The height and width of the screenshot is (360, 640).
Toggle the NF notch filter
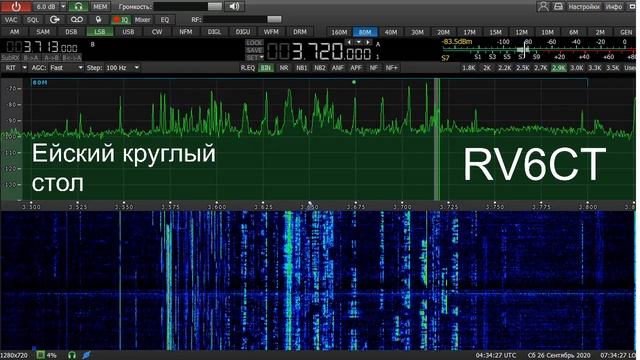(373, 68)
